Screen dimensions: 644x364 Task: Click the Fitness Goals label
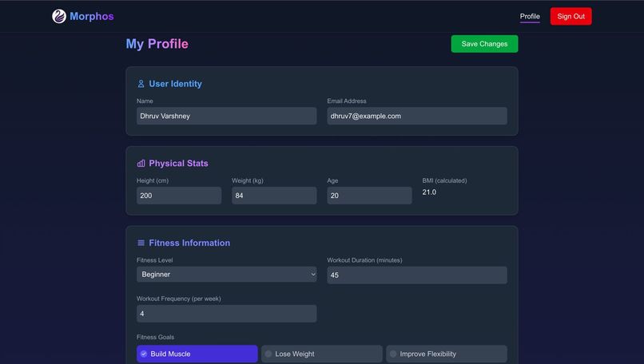click(155, 337)
